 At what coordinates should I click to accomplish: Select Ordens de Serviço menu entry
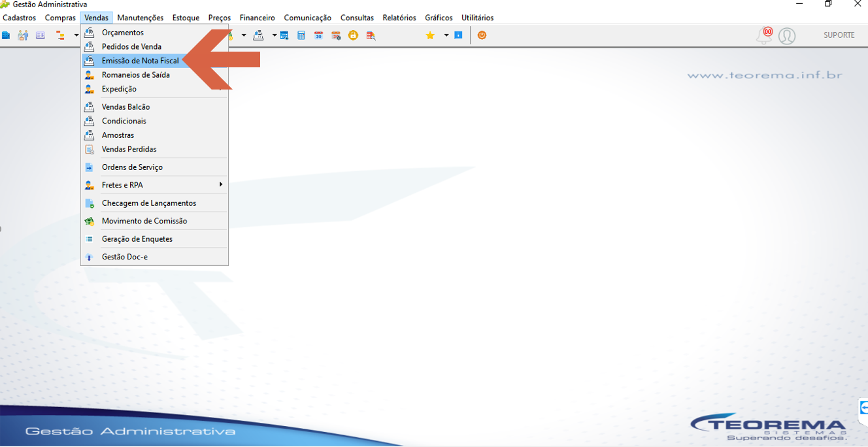154,167
